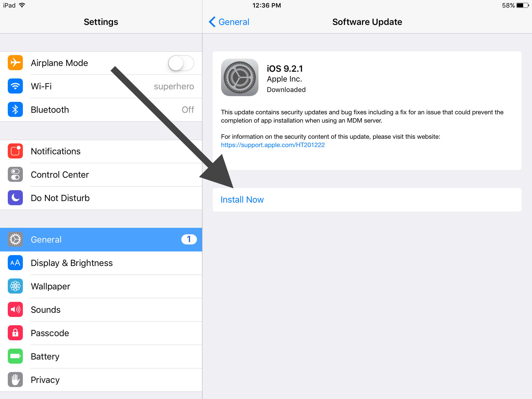Tap the Control Center settings icon

15,174
